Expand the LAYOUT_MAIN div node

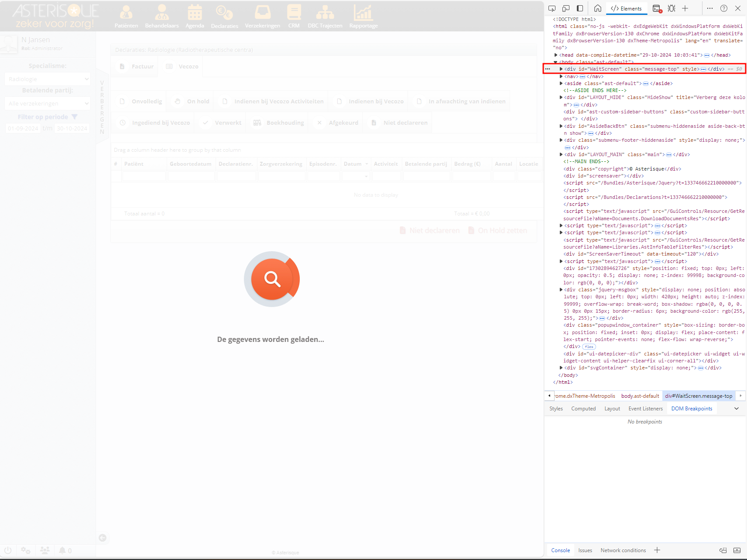tap(561, 154)
